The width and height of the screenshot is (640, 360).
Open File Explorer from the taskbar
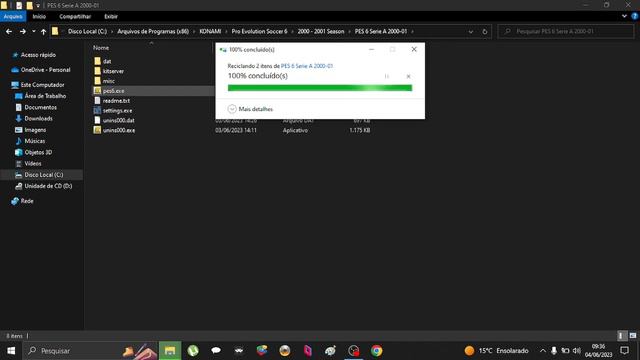pyautogui.click(x=170, y=351)
